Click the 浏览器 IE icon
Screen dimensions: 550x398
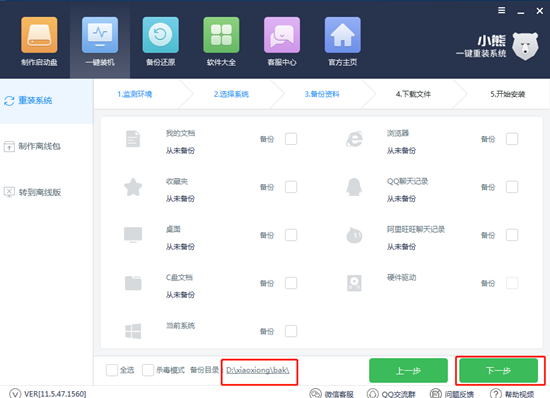coord(354,139)
